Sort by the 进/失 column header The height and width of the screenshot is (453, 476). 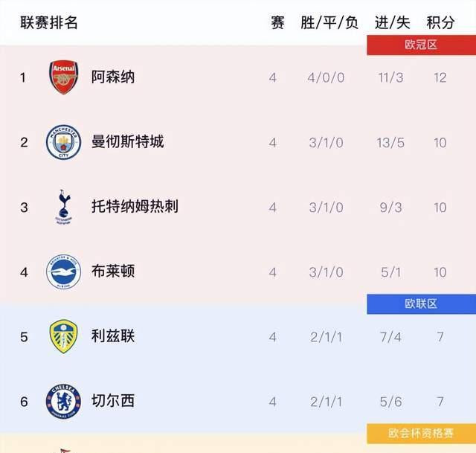(x=392, y=22)
